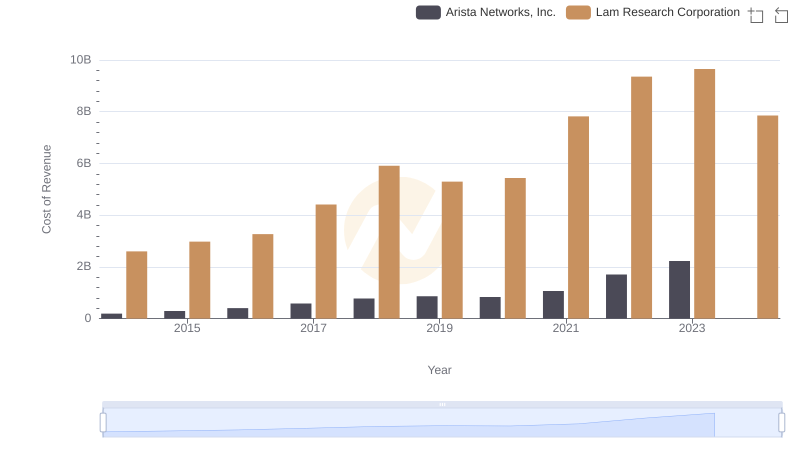
Task: Click the Arista Networks bar at 2019
Action: [427, 307]
